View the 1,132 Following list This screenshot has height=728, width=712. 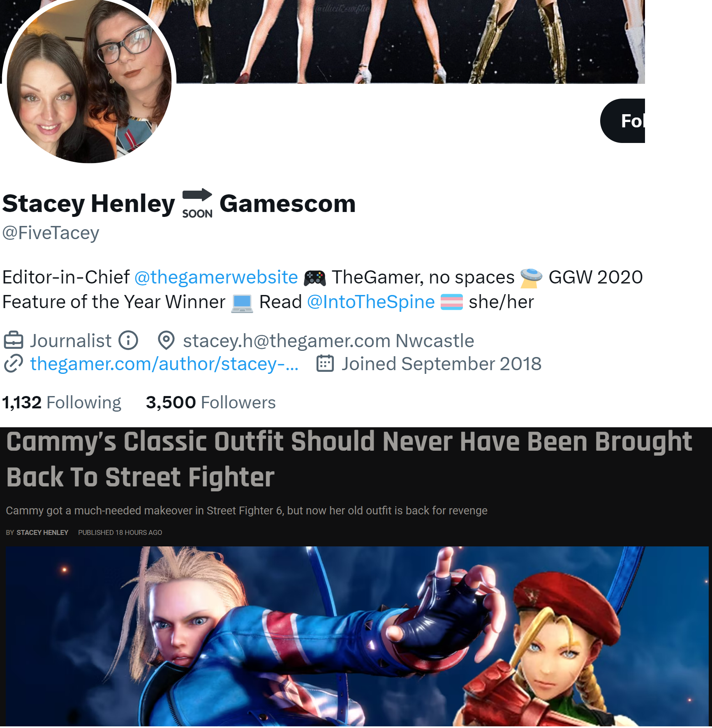62,402
